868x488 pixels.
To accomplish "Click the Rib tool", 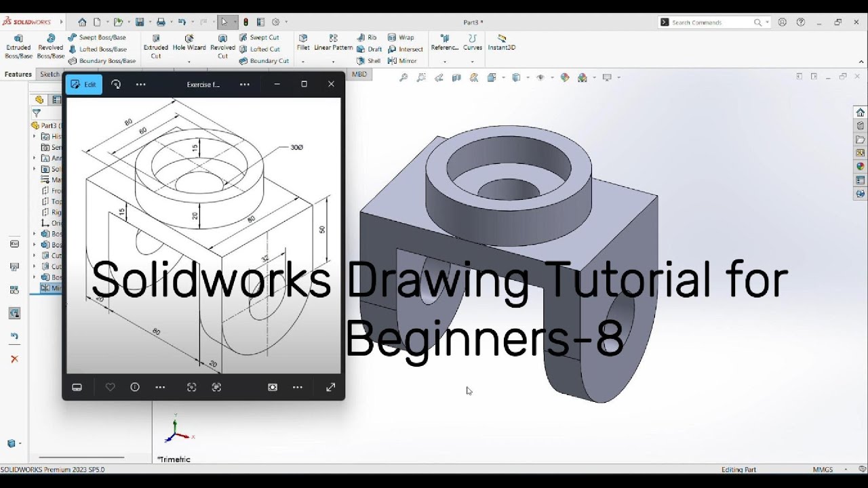I will click(367, 37).
